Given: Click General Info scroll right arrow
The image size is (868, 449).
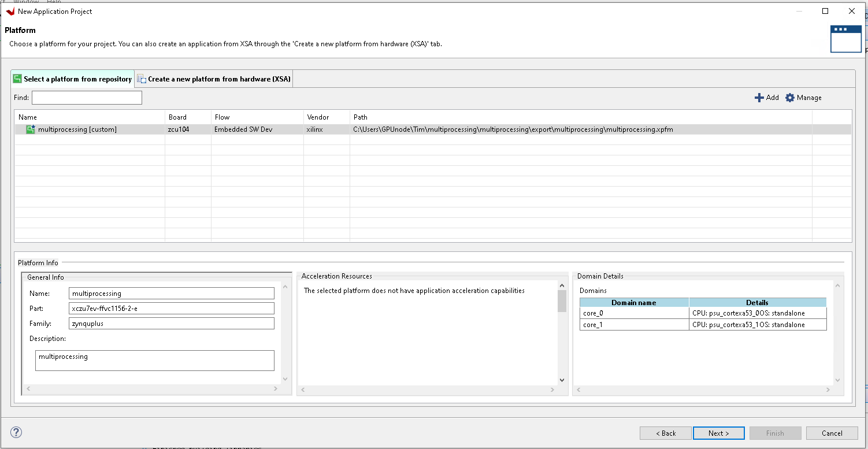Looking at the screenshot, I should [x=276, y=389].
